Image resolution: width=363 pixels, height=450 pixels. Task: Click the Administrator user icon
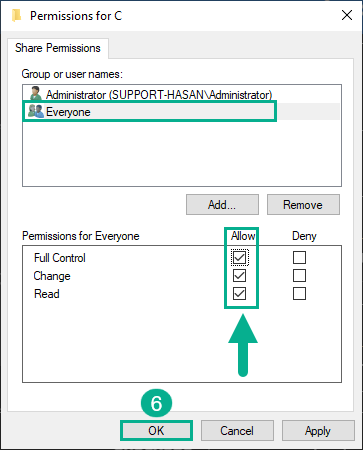click(36, 94)
